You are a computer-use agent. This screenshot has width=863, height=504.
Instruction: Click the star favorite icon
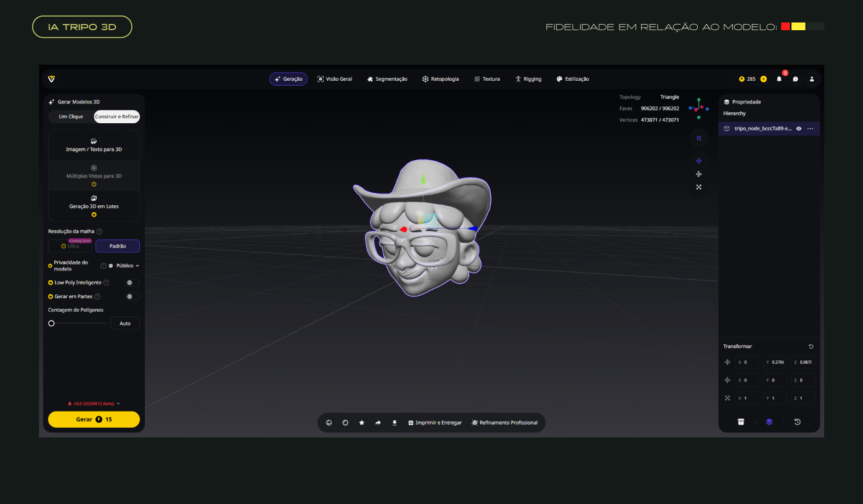[362, 423]
